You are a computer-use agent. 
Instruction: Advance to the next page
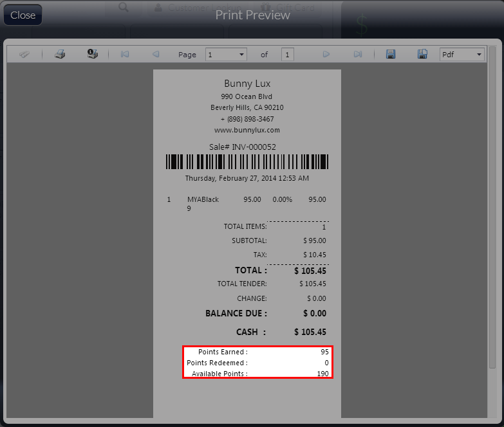tap(326, 55)
